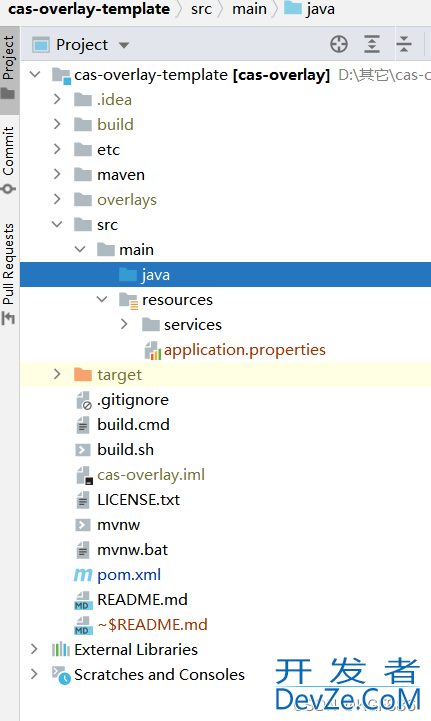Click the Expand All toolbar icon
The image size is (431, 721).
372,44
